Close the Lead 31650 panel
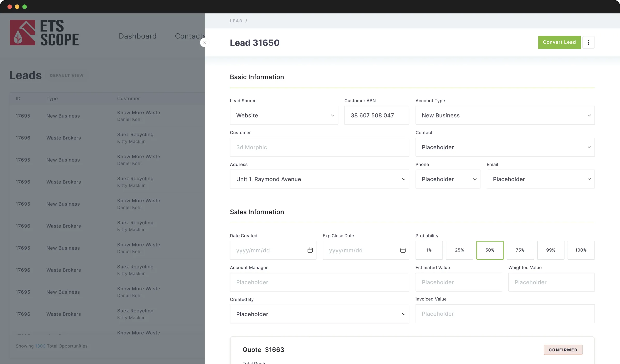The image size is (620, 364). [205, 42]
